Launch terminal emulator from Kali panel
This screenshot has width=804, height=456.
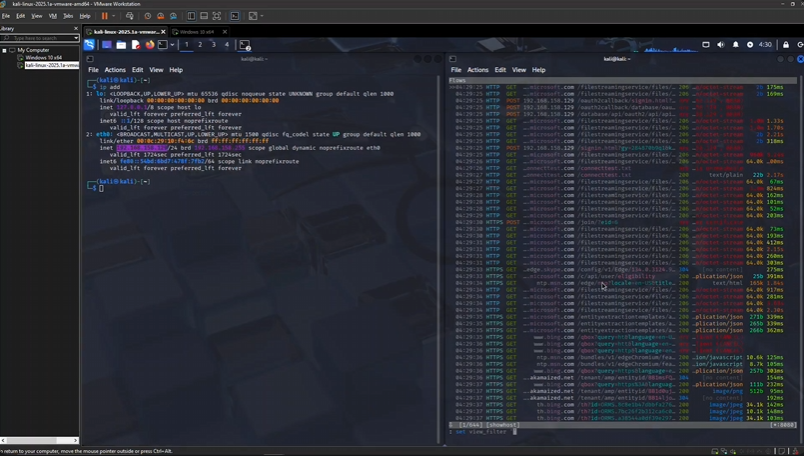[163, 45]
